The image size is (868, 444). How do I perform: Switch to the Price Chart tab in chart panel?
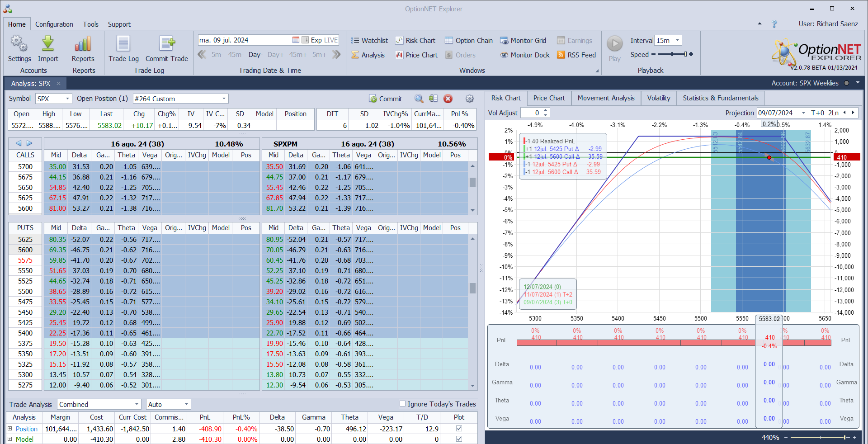click(549, 98)
